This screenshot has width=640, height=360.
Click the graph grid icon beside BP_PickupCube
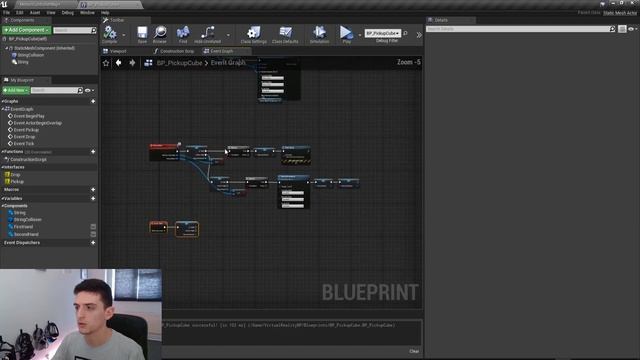pos(148,63)
